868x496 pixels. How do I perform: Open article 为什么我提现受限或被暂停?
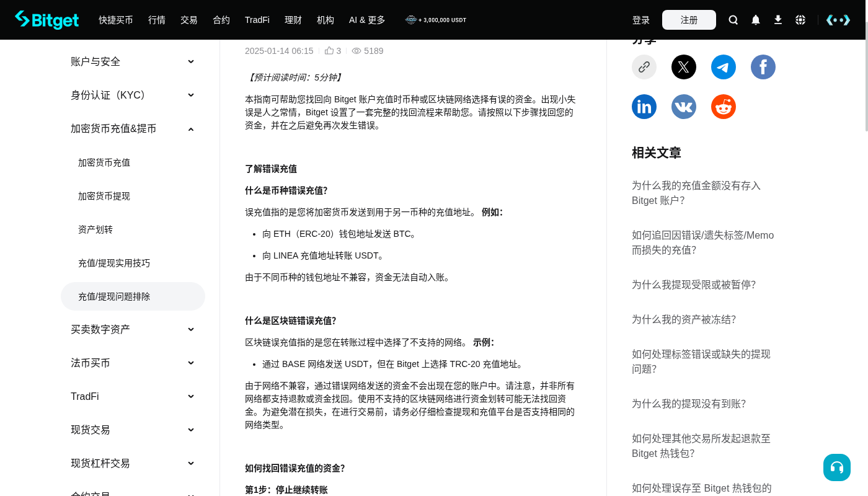pyautogui.click(x=694, y=285)
